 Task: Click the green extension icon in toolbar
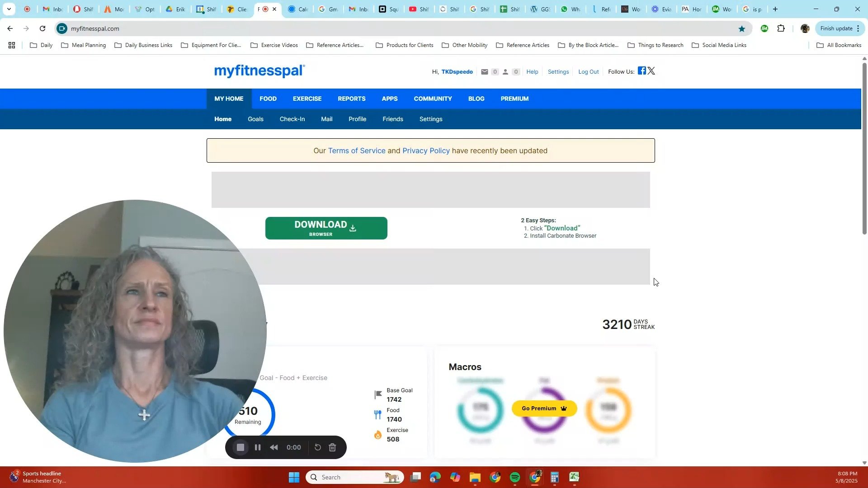point(764,28)
